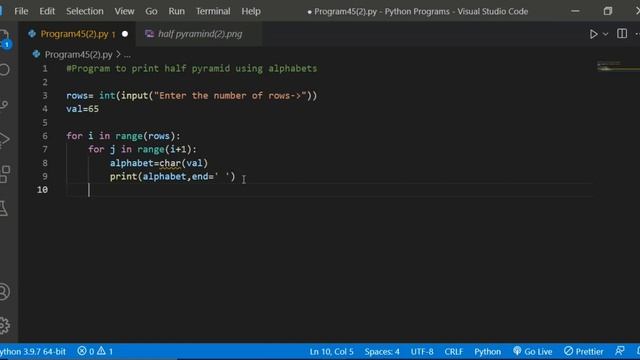The height and width of the screenshot is (360, 640).
Task: Click the underlined 'char' on line 8
Action: (170, 163)
